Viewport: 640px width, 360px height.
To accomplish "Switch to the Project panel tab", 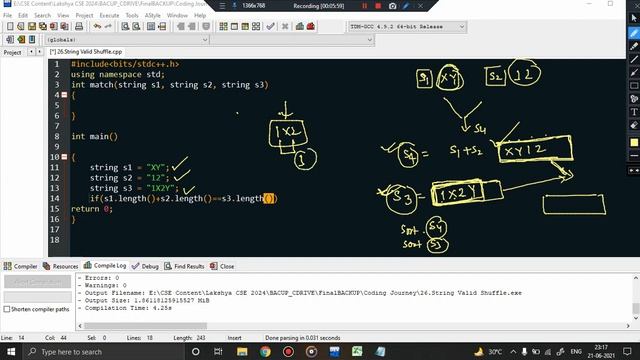I will (x=13, y=52).
